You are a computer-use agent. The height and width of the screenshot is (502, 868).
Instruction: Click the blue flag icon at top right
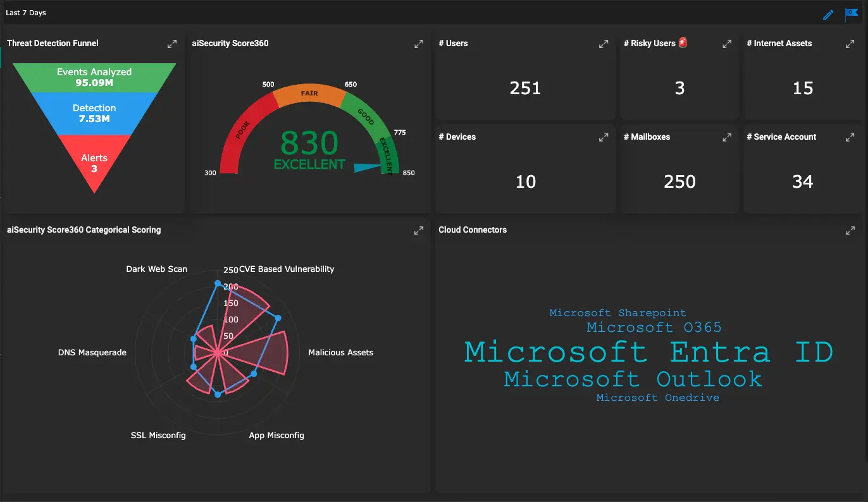click(852, 14)
